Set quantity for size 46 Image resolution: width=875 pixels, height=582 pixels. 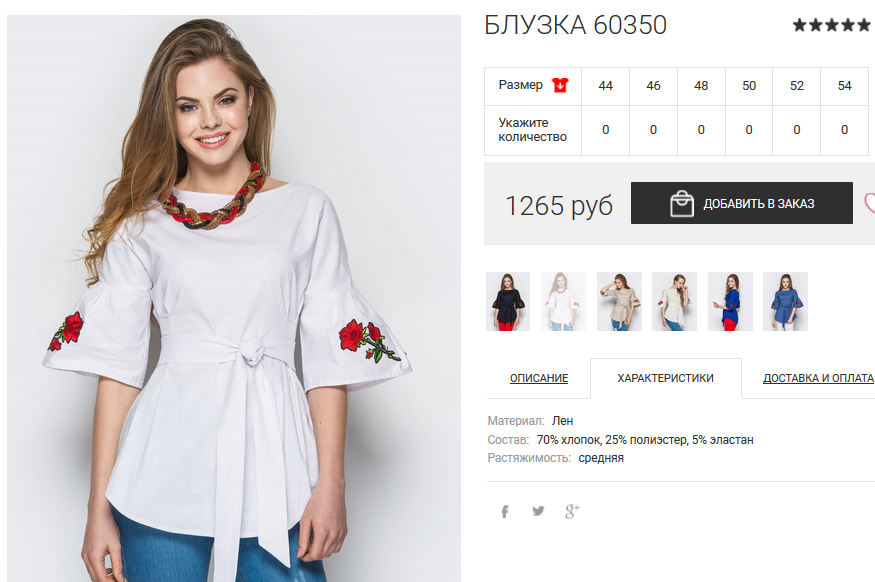click(653, 130)
